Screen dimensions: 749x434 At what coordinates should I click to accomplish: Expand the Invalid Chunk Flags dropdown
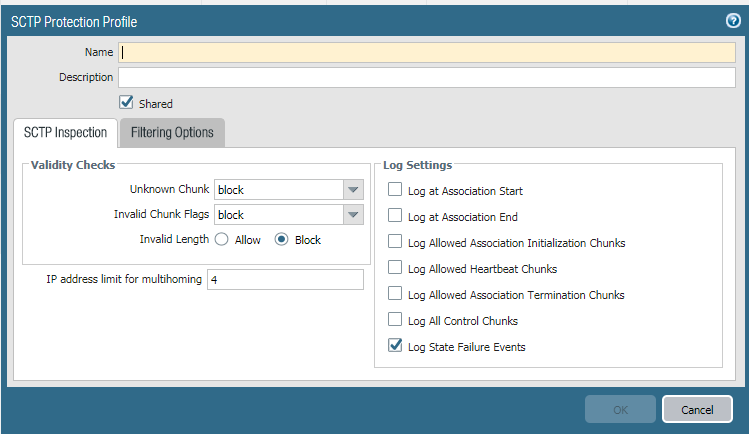click(x=352, y=215)
